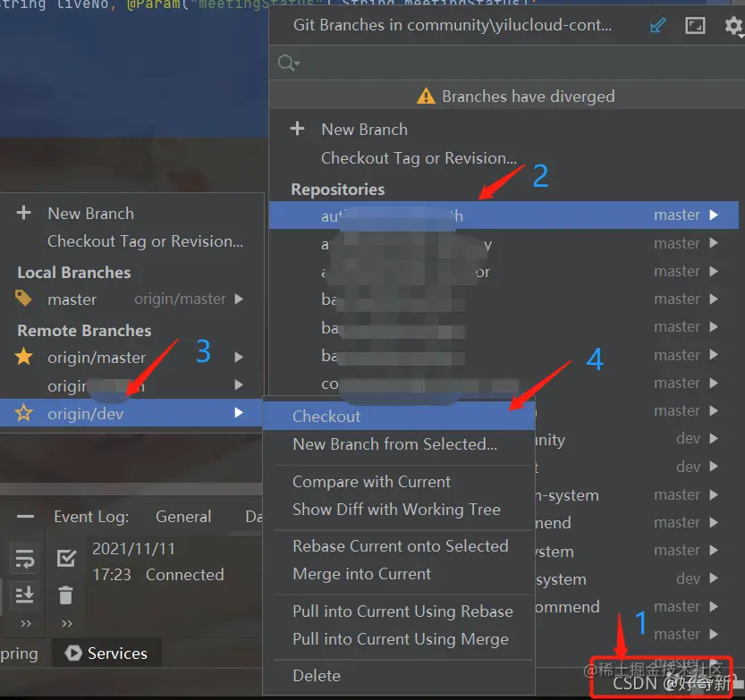Toggle the filled favorite star on origin/master
The width and height of the screenshot is (745, 700).
pyautogui.click(x=24, y=357)
